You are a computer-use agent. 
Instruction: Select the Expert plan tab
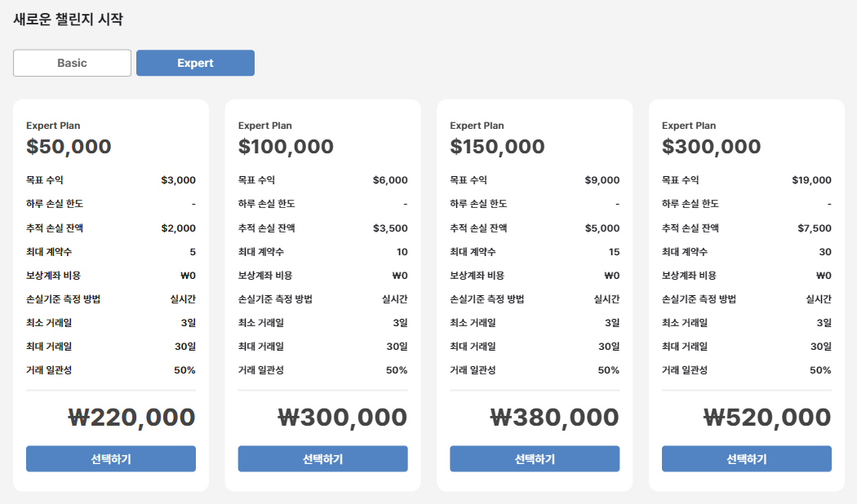(x=195, y=63)
